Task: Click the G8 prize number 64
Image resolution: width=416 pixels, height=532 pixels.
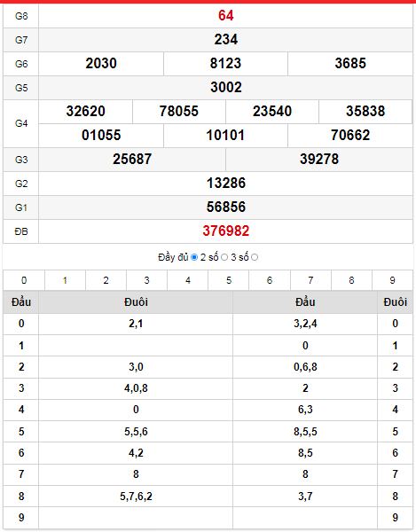Action: click(x=226, y=16)
